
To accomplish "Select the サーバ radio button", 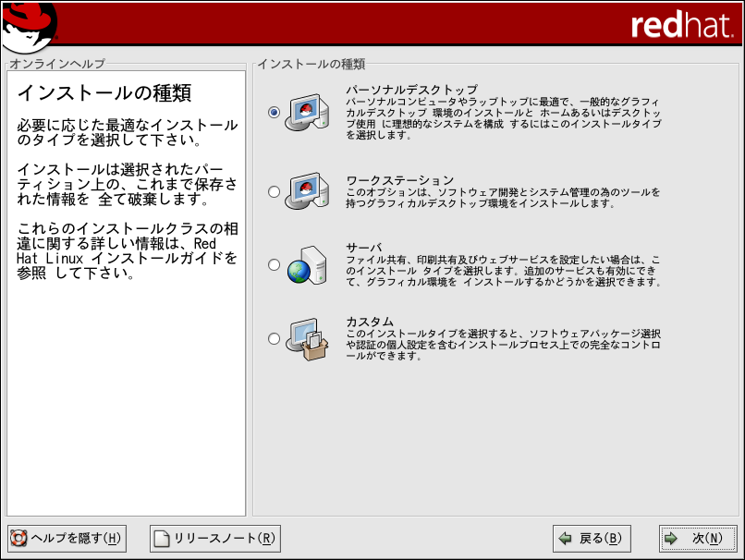I will pos(274,264).
